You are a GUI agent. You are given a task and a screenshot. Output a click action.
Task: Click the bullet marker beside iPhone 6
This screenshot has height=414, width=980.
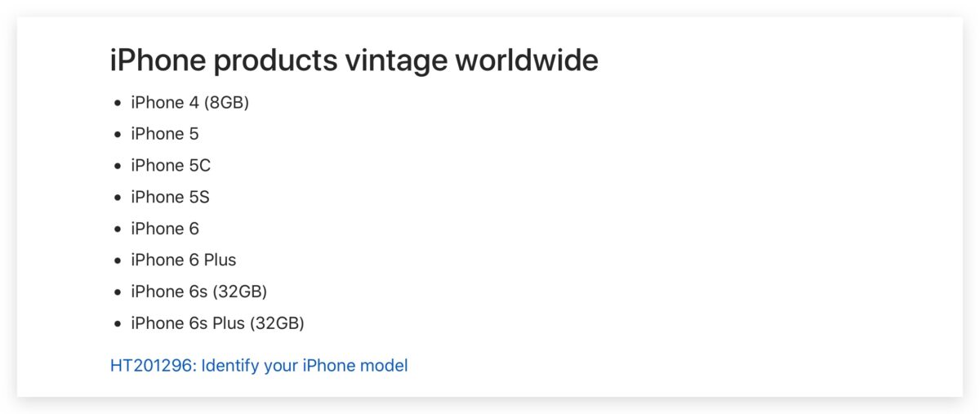tap(118, 229)
